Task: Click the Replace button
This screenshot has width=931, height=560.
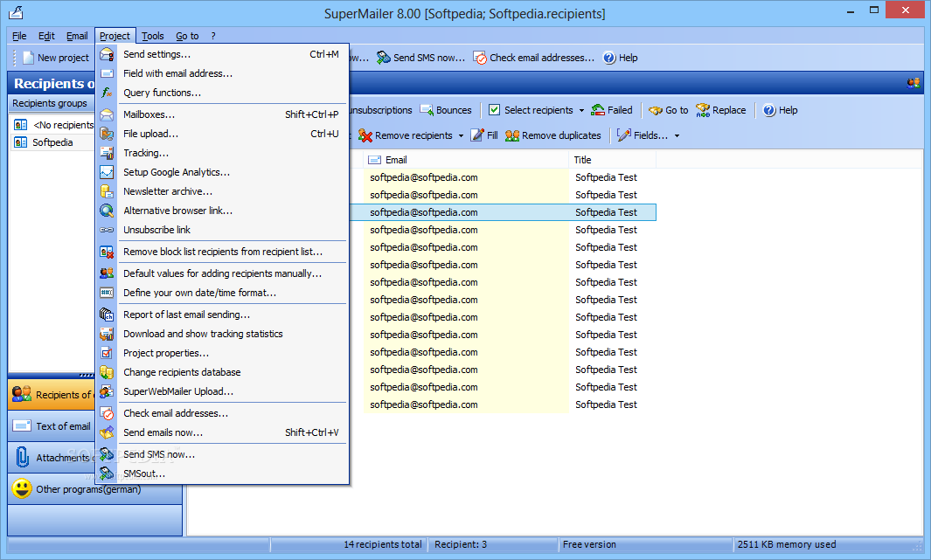Action: point(721,110)
